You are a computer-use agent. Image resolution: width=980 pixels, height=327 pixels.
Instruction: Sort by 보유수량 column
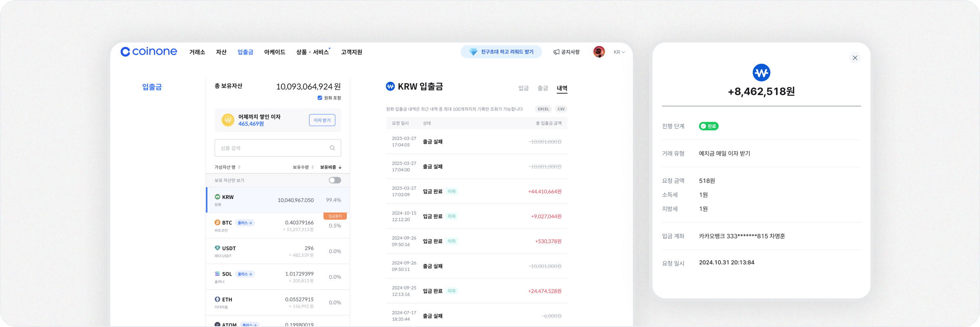(x=303, y=167)
